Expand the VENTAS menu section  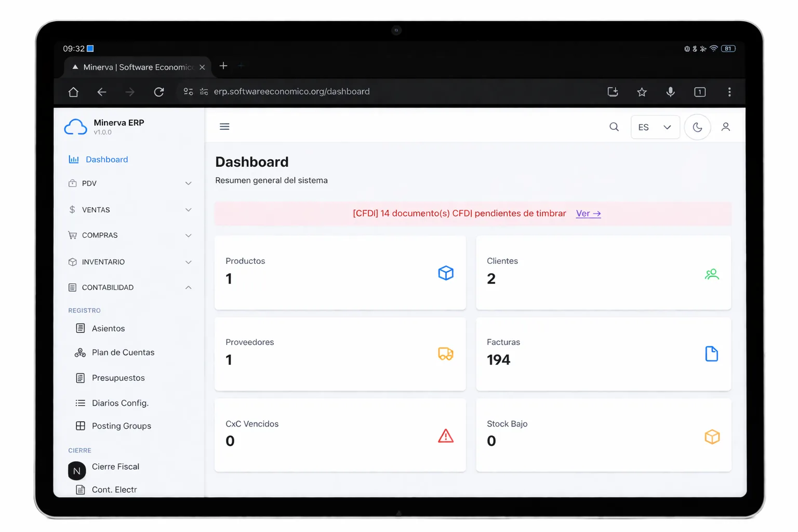[x=130, y=210]
